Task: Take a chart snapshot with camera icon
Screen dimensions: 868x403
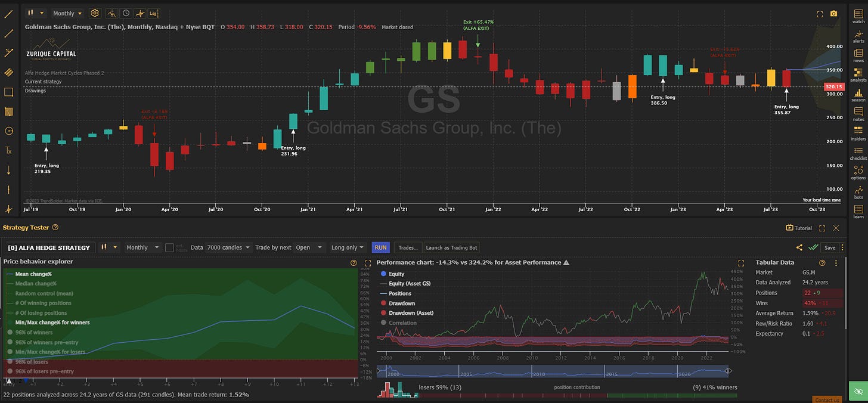Action: 833,14
